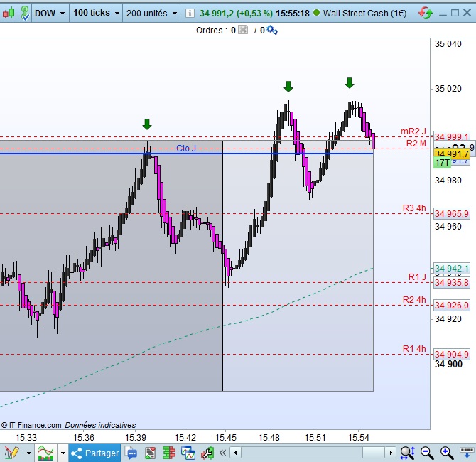Click the red and green refresh arrows icon
Image resolution: width=476 pixels, height=462 pixels.
point(425,13)
